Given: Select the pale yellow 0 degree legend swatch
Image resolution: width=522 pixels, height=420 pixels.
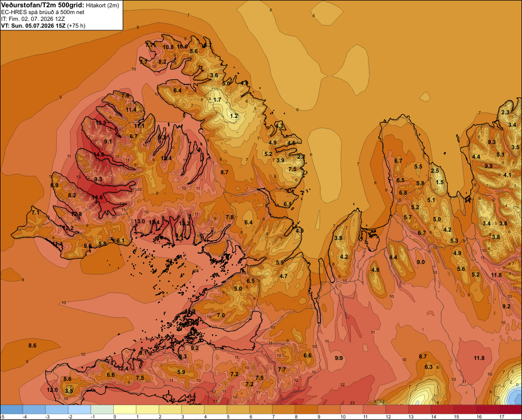Looking at the screenshot, I should 125,409.
